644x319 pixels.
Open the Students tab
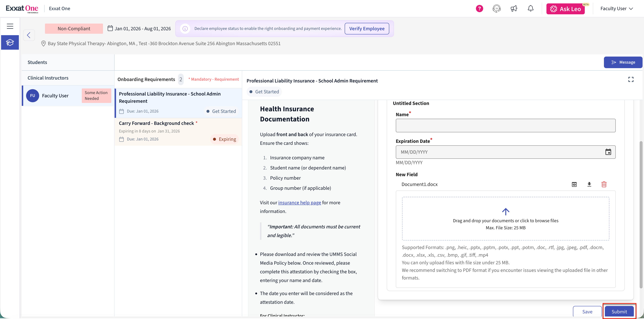pos(37,62)
